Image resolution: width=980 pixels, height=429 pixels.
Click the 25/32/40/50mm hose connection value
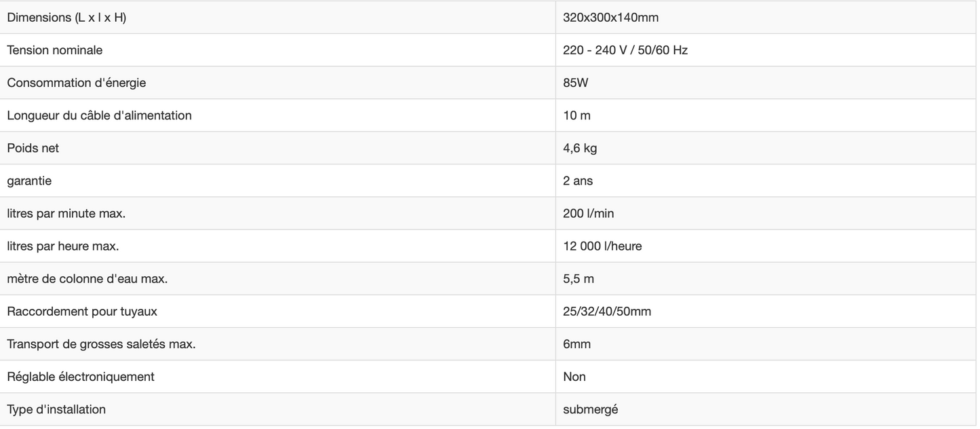pos(607,312)
